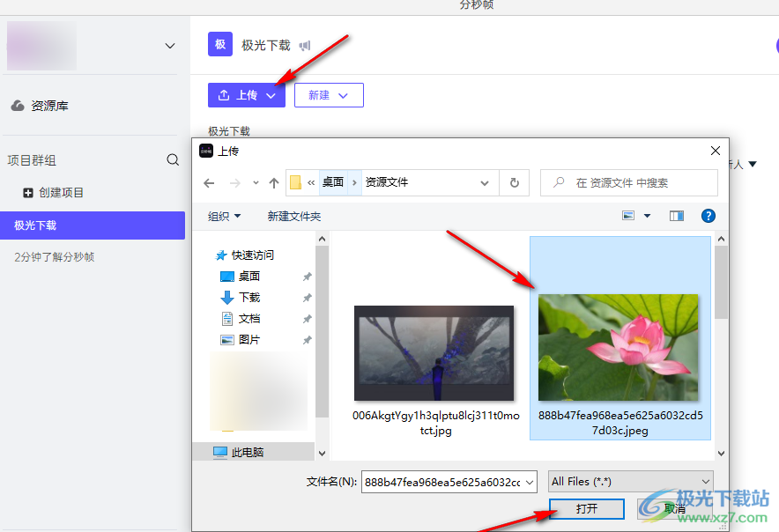
Task: Select 下载 in the navigation tree
Action: pos(240,298)
